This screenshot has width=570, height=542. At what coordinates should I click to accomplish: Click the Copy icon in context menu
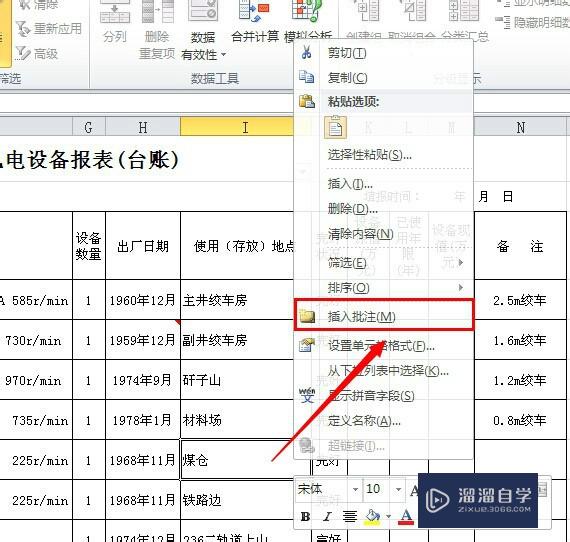click(306, 77)
